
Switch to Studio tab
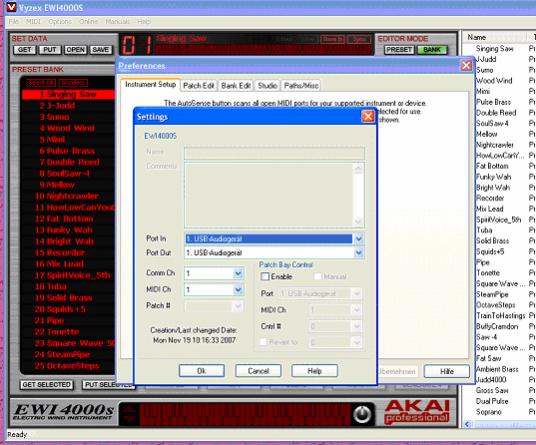[x=267, y=85]
